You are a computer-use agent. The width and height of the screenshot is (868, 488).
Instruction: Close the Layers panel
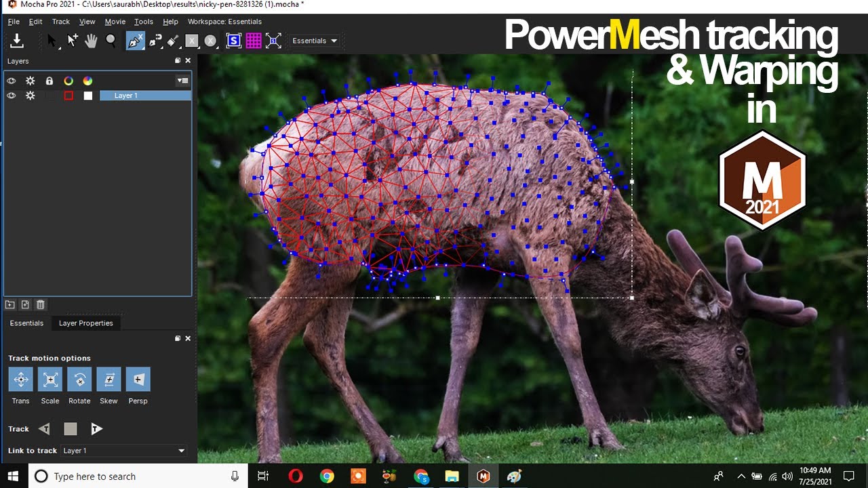(188, 60)
